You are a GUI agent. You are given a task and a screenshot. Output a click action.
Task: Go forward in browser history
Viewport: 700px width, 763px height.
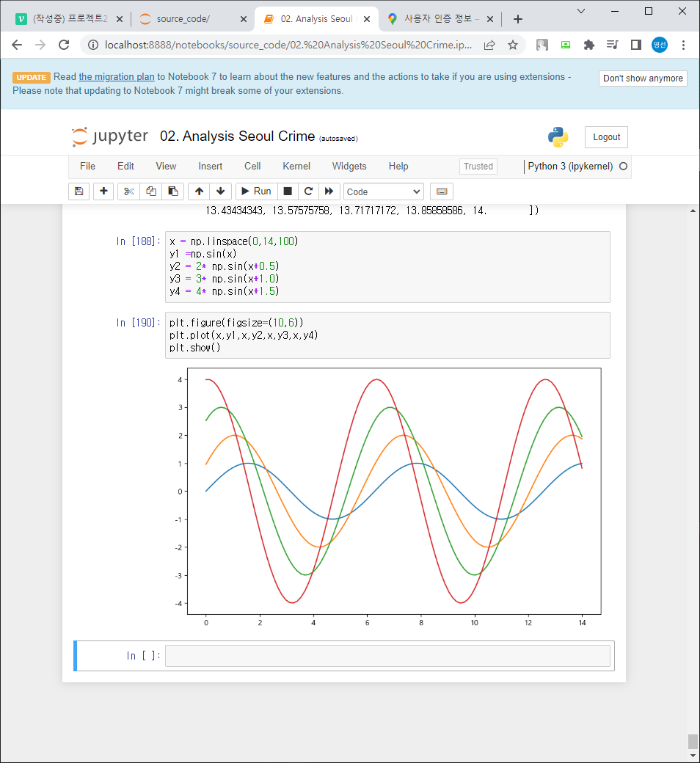(x=40, y=45)
